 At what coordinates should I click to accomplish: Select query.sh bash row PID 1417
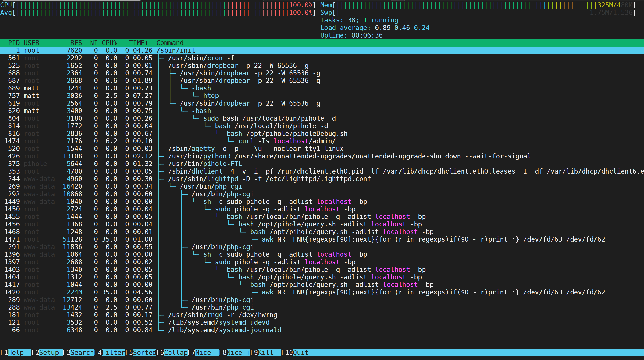pyautogui.click(x=322, y=284)
